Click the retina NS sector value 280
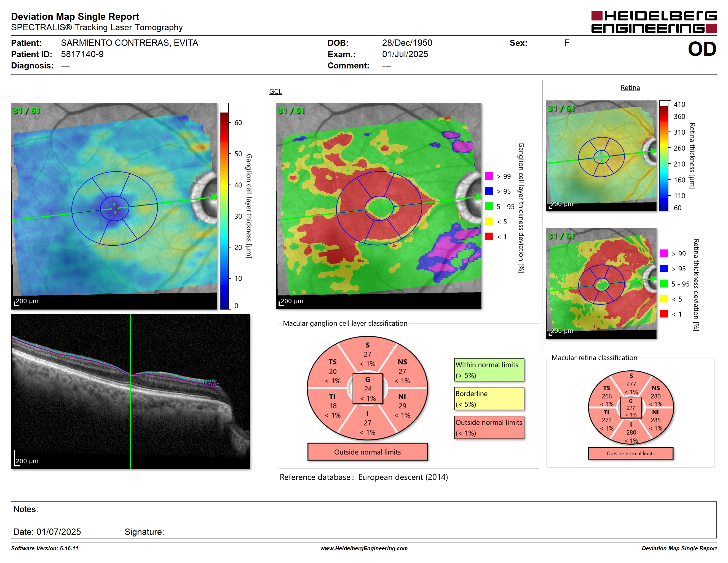 655,396
